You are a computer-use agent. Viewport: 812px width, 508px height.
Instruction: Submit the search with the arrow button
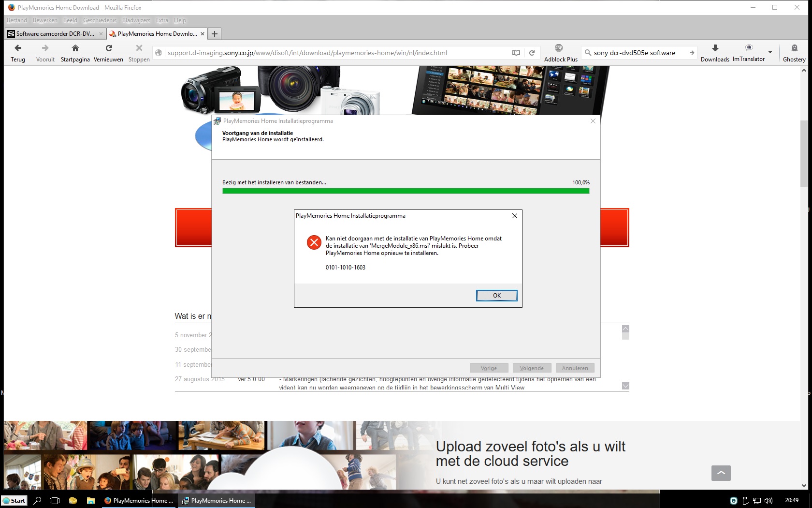tap(692, 53)
